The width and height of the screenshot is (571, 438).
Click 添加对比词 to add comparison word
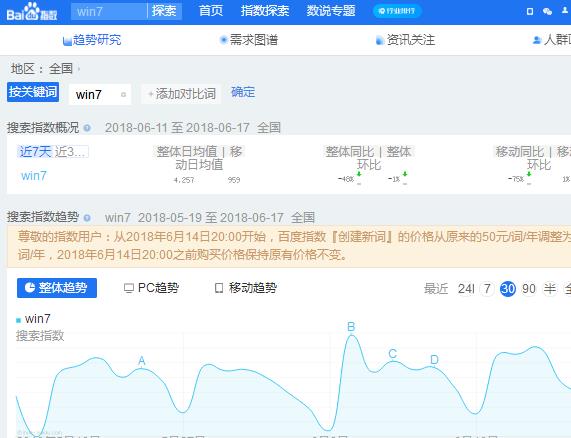[181, 94]
